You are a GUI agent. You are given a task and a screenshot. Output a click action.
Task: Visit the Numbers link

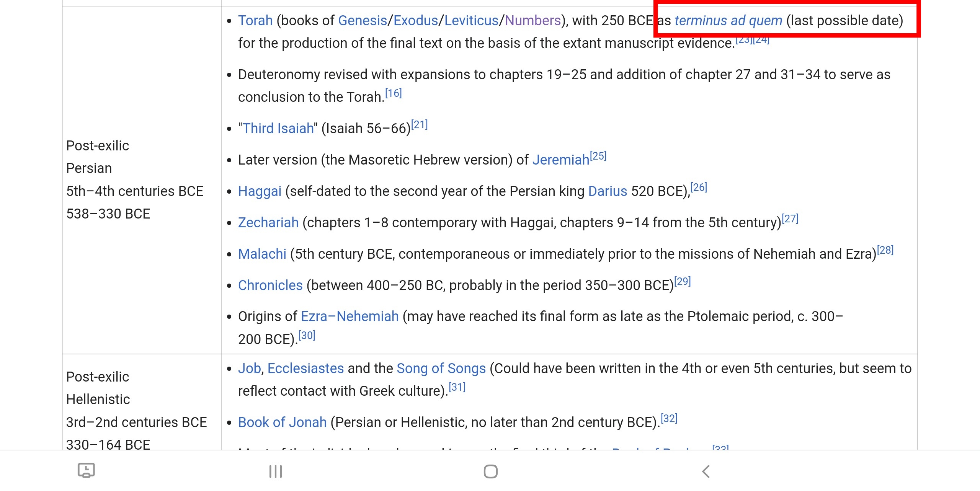coord(533,20)
